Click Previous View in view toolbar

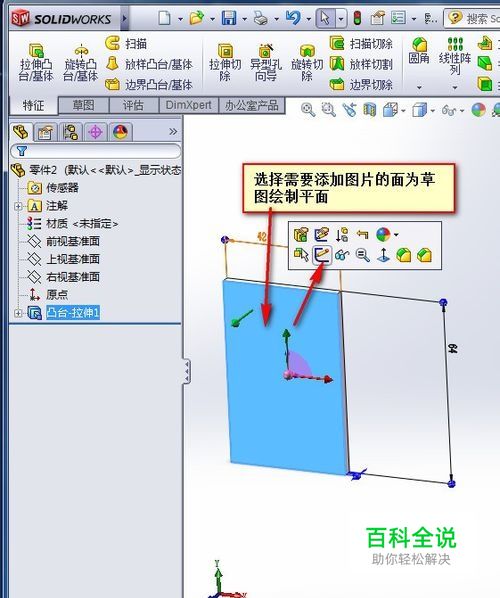point(349,110)
